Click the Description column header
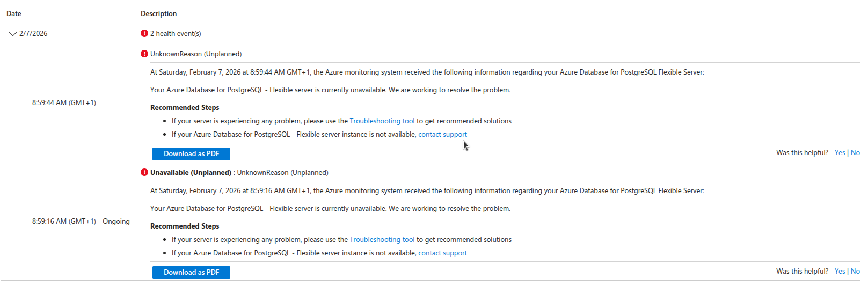 coord(158,14)
